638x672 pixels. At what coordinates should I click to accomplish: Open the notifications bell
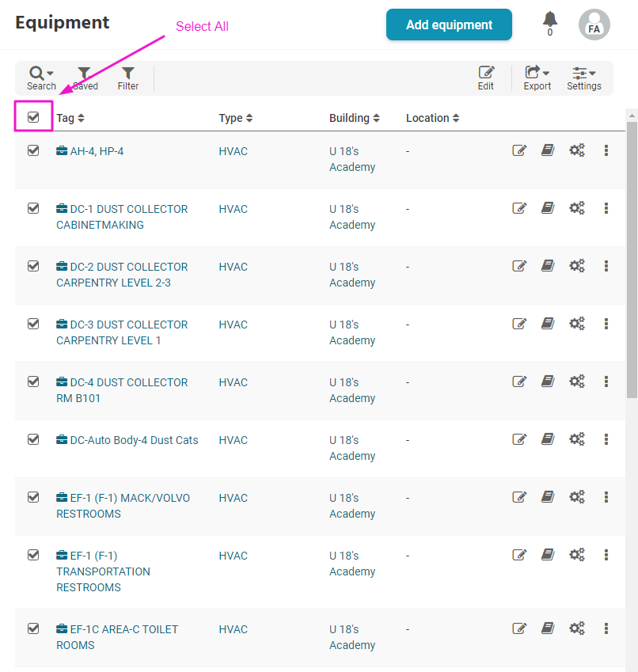point(549,24)
